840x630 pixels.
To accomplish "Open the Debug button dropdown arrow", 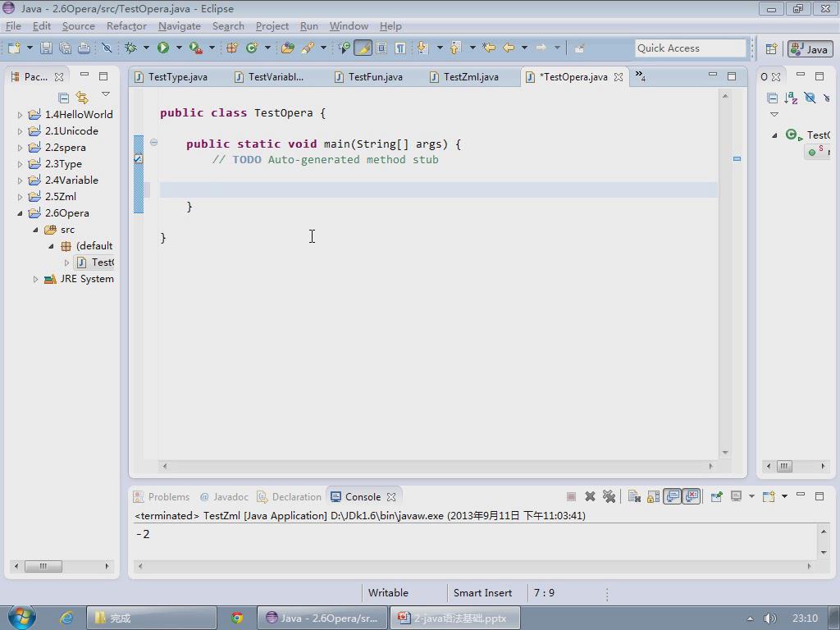I will pos(146,48).
